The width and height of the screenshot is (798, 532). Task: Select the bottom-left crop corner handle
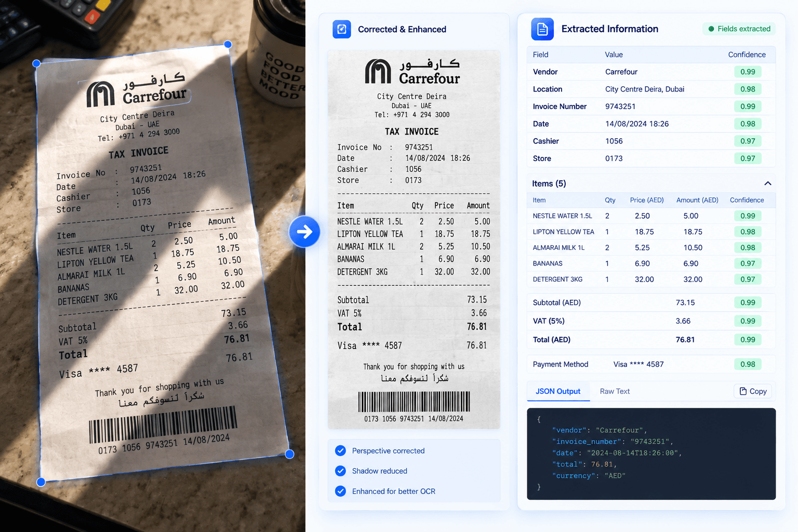pos(41,482)
